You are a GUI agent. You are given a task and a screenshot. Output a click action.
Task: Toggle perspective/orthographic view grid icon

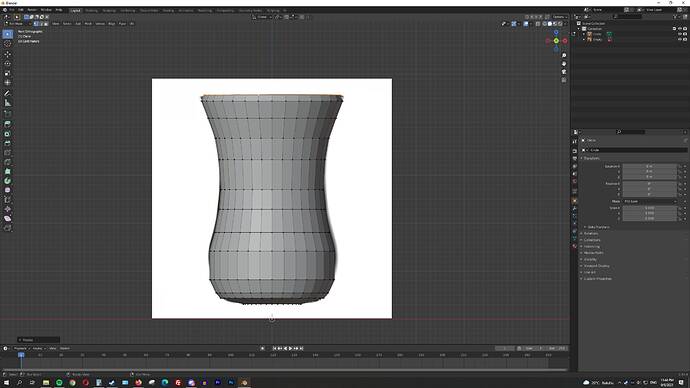564,80
